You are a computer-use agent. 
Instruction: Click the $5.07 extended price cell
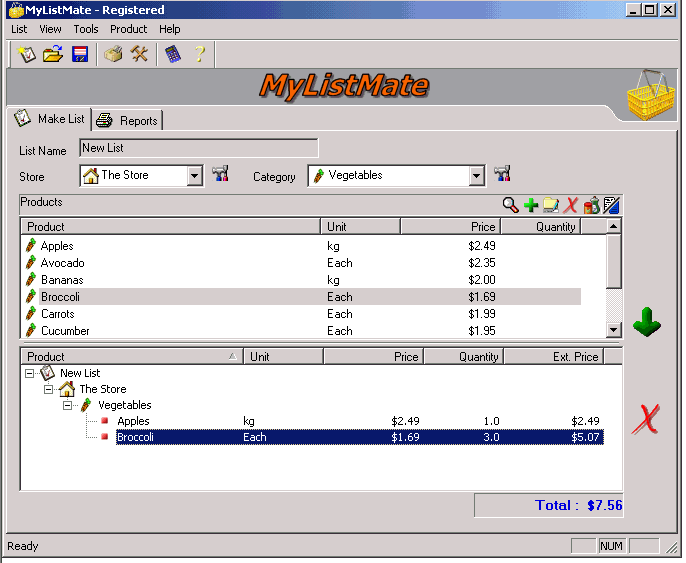(585, 437)
